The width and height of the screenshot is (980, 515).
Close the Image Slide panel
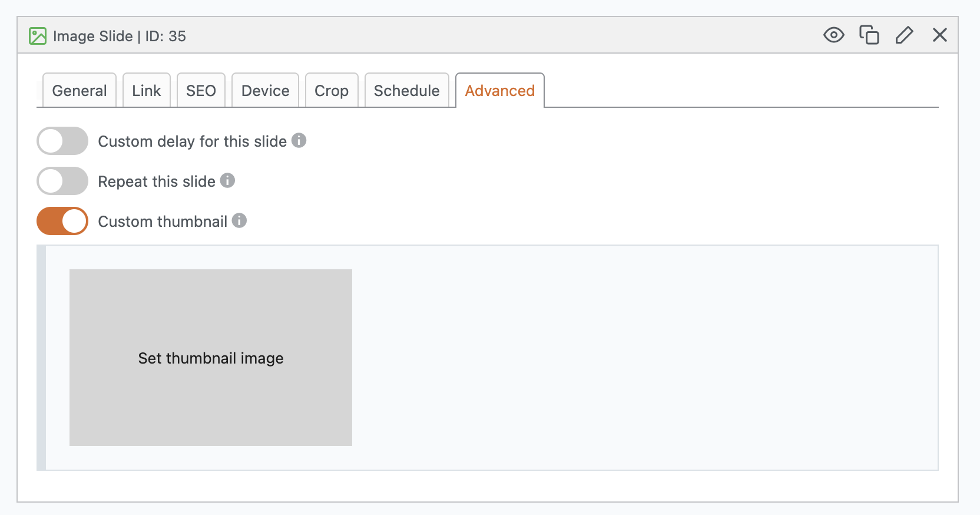click(x=939, y=35)
